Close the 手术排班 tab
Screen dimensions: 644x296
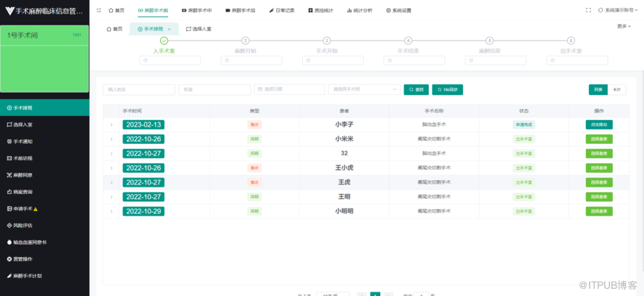(x=169, y=29)
